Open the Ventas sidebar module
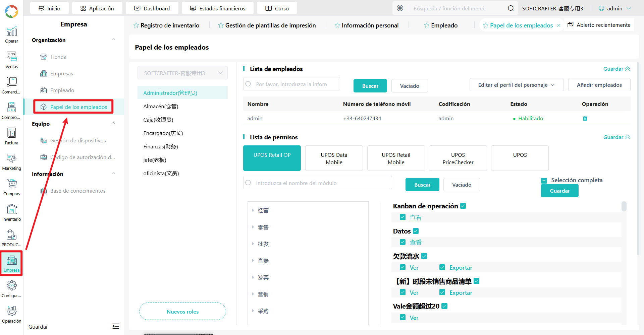This screenshot has width=644, height=335. (11, 60)
